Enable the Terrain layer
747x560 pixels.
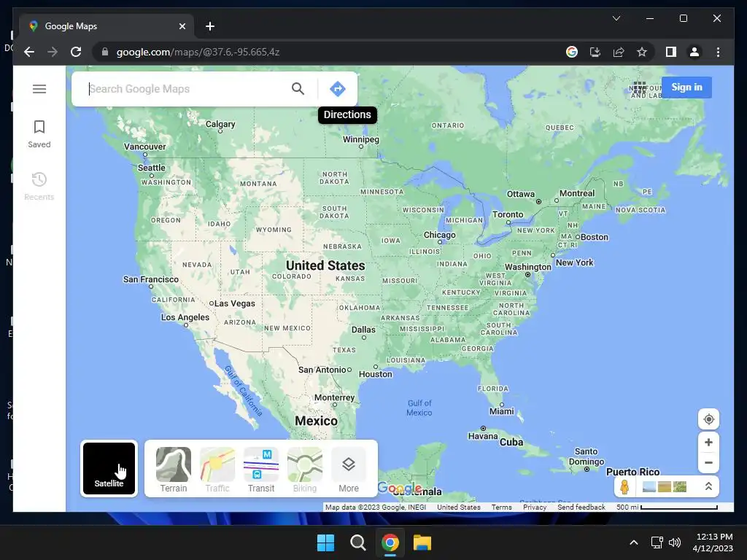(174, 470)
